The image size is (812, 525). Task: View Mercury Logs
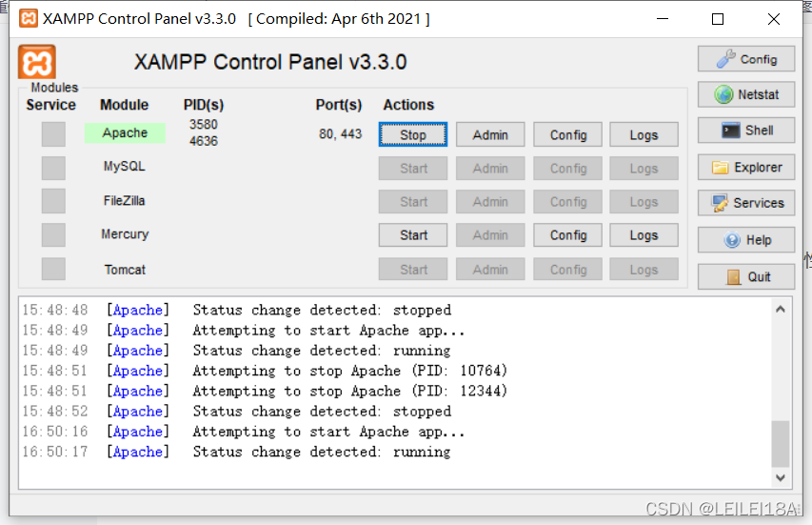click(x=644, y=234)
